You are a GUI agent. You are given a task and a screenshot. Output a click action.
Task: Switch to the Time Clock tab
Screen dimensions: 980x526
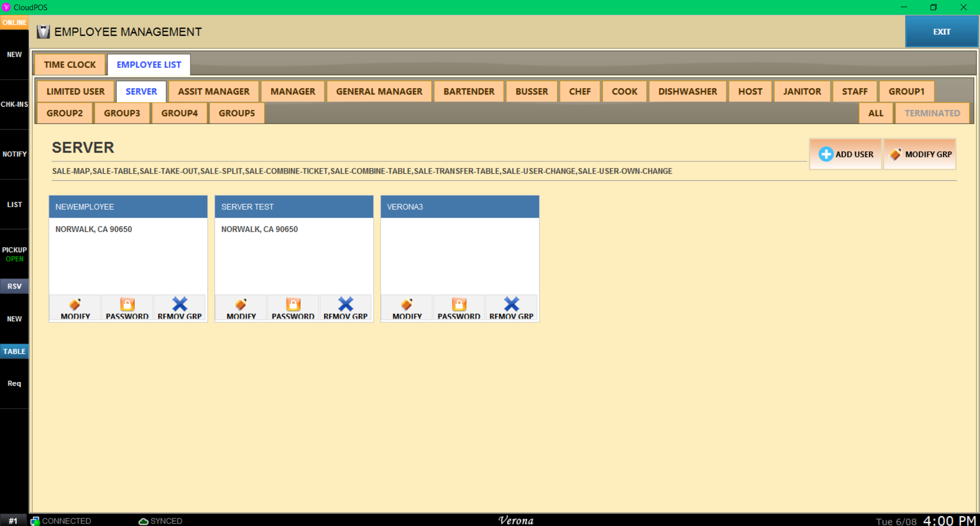(x=70, y=65)
